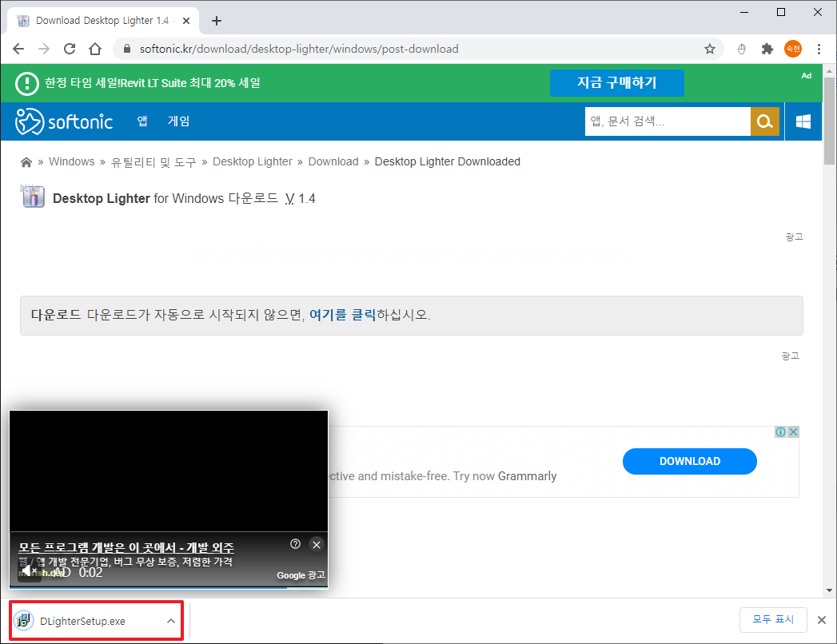Image resolution: width=837 pixels, height=644 pixels.
Task: Click the video ad progress bar
Action: 169,587
